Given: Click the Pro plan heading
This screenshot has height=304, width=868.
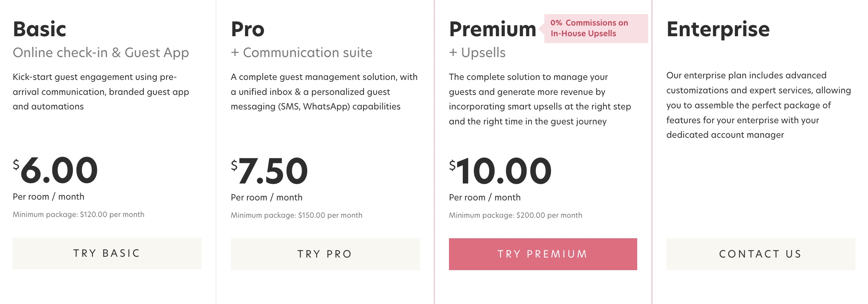Looking at the screenshot, I should [x=248, y=29].
